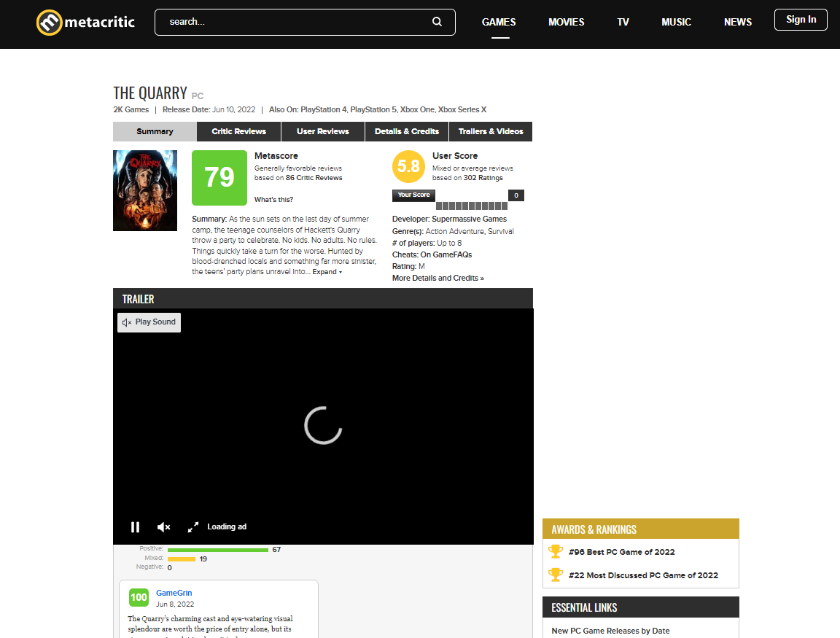Set your score on the rating bar
The width and height of the screenshot is (840, 638).
click(472, 206)
